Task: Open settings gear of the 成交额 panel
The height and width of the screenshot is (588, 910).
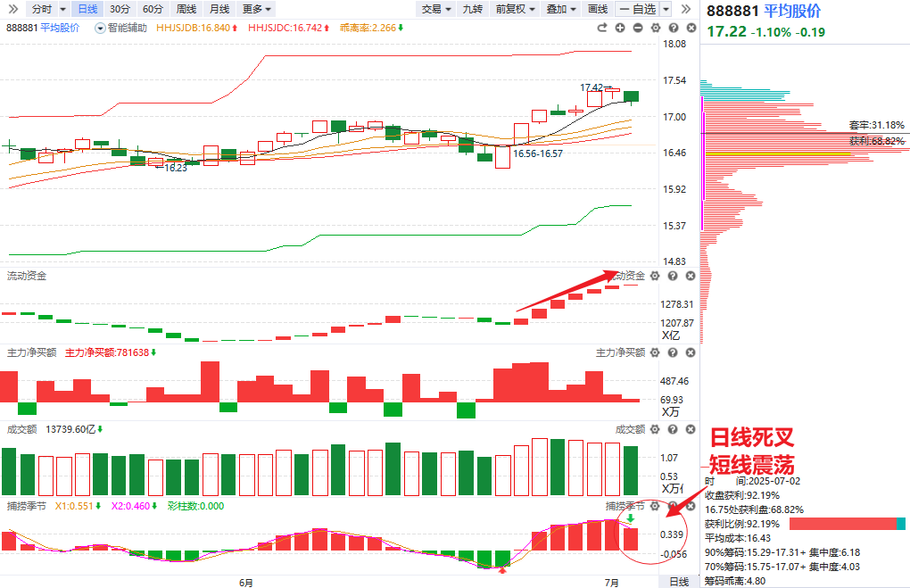Action: pos(655,429)
